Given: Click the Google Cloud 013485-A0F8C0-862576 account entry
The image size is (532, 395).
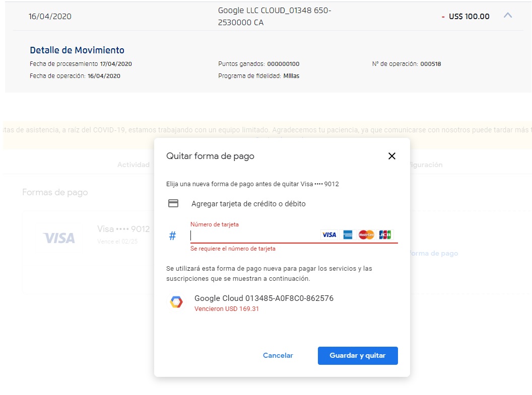Looking at the screenshot, I should [x=264, y=298].
